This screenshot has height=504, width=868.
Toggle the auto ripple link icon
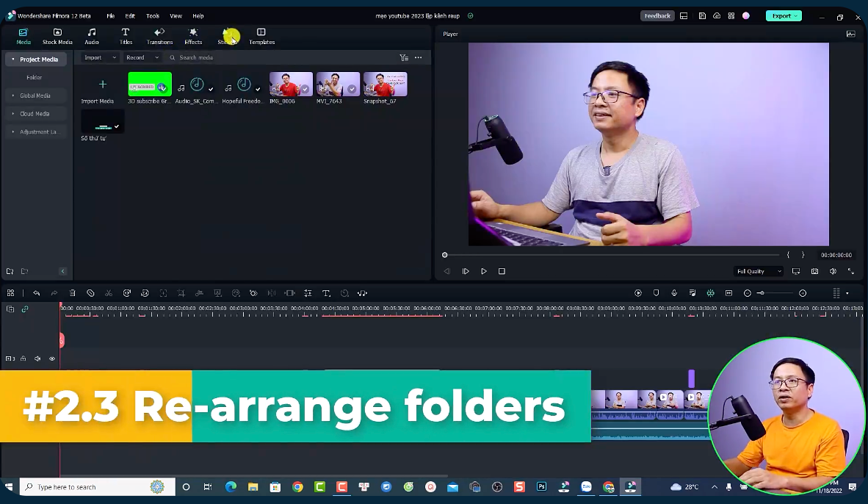click(25, 309)
